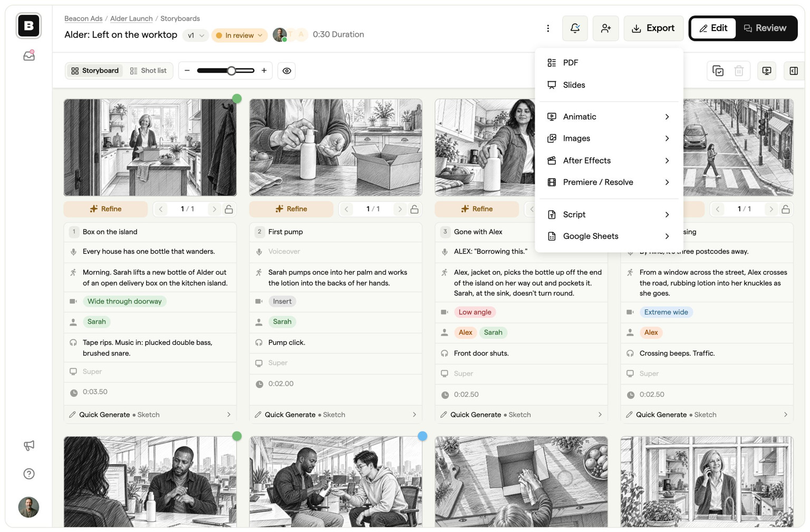Screen dimensions: 810x532
Task: Start the presentation mode icon
Action: coord(767,71)
